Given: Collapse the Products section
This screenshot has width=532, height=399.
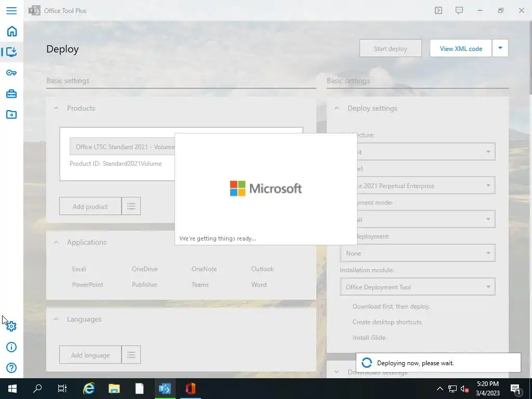Looking at the screenshot, I should [x=56, y=108].
